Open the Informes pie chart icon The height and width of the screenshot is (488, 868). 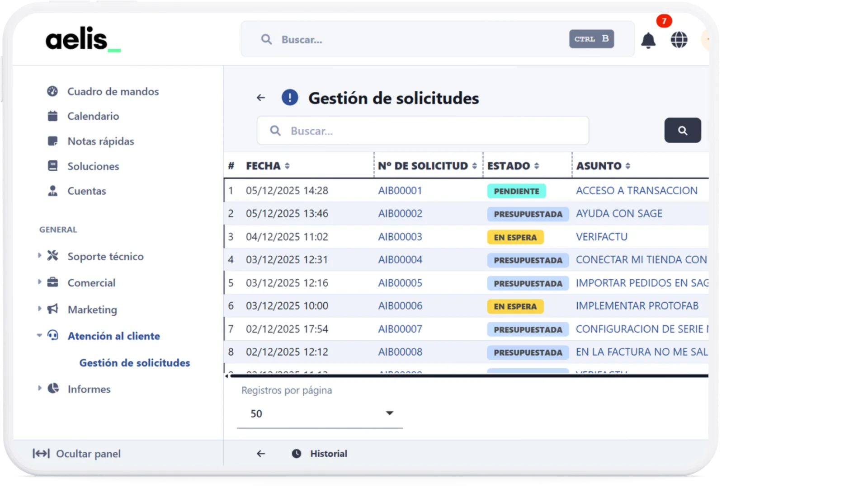(53, 389)
